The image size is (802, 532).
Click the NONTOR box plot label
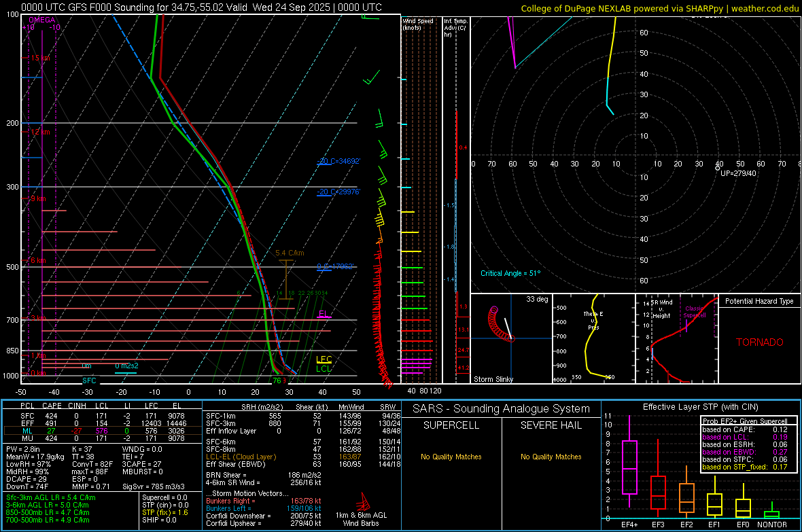pos(772,525)
